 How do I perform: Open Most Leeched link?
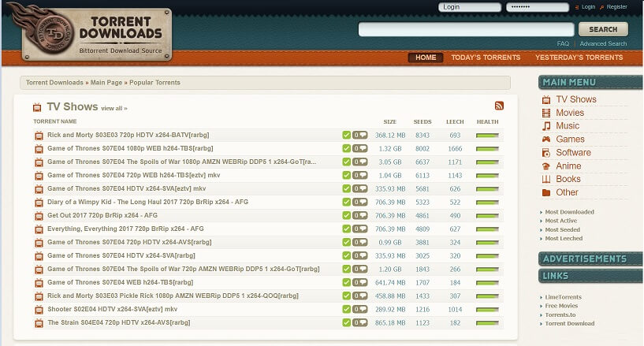(x=564, y=239)
